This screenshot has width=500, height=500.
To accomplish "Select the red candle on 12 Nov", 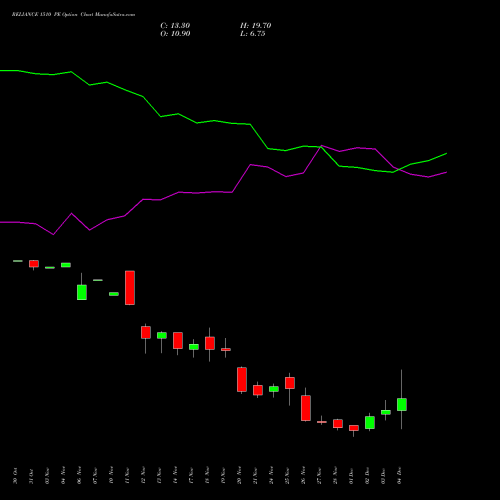I will pyautogui.click(x=146, y=332).
